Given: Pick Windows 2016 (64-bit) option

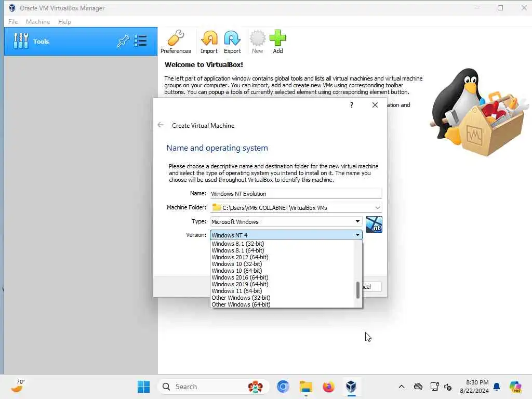Looking at the screenshot, I should [x=282, y=277].
